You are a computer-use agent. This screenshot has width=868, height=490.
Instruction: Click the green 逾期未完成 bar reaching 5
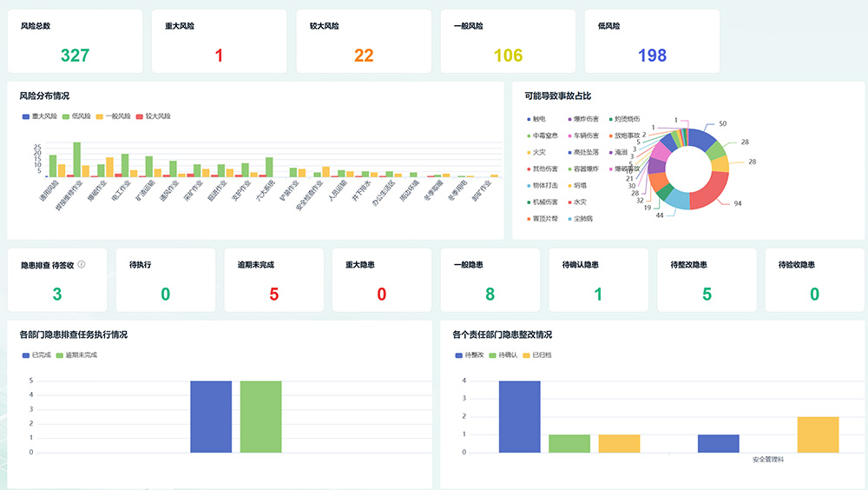[260, 417]
